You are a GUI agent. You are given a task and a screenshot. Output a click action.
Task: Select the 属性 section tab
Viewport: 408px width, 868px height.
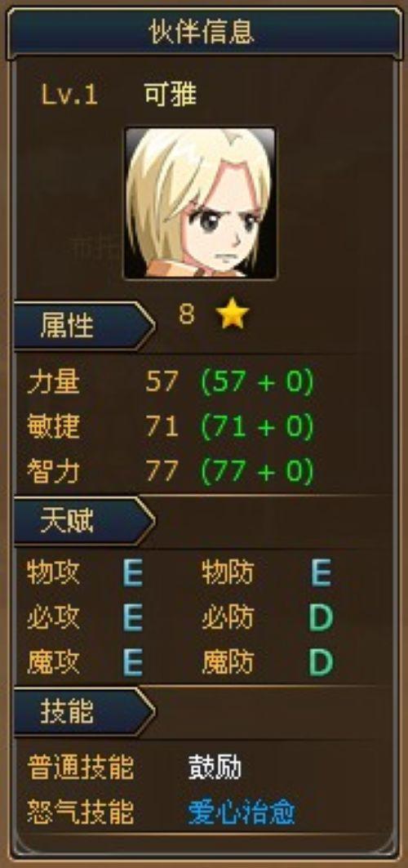tap(84, 326)
